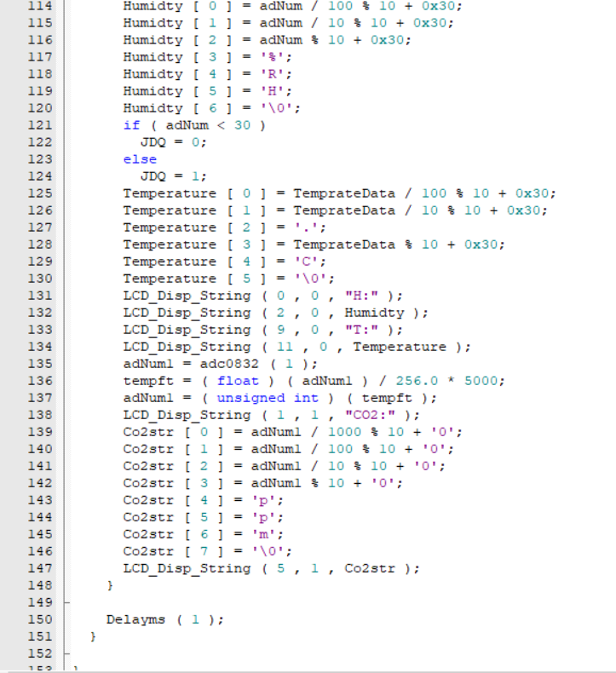Click closing brace on line 151

point(93,636)
